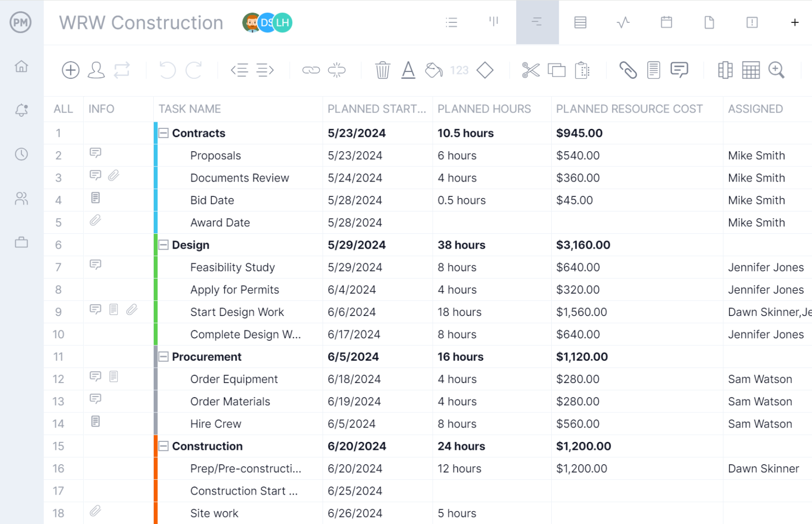
Task: Click the Cut scissors icon
Action: [531, 70]
